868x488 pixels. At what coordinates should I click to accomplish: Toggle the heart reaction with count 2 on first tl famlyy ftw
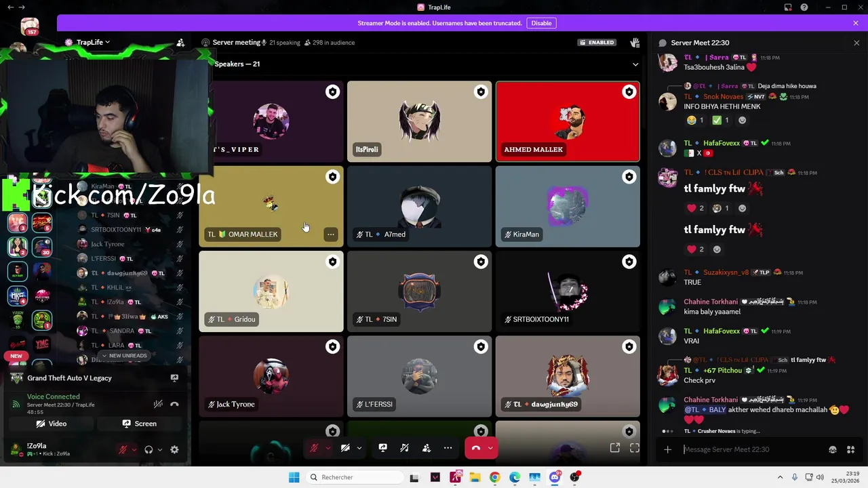tap(696, 208)
